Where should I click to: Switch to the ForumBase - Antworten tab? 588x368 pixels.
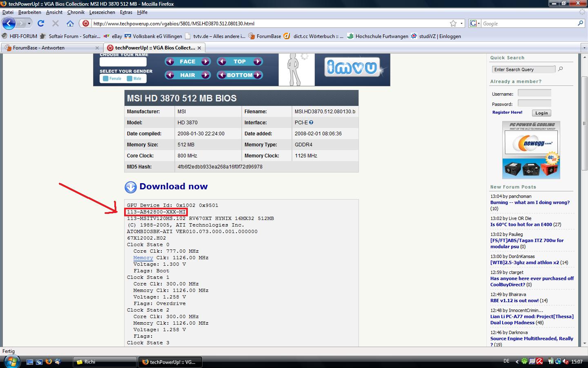coord(51,48)
